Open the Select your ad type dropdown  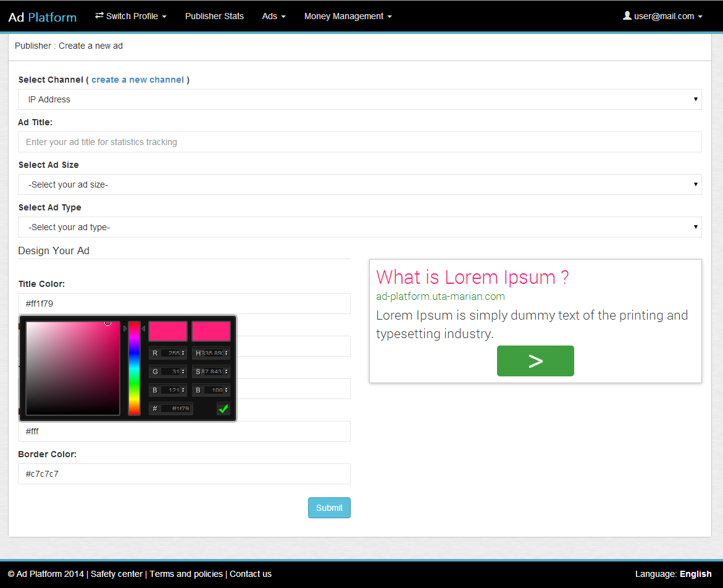point(360,226)
